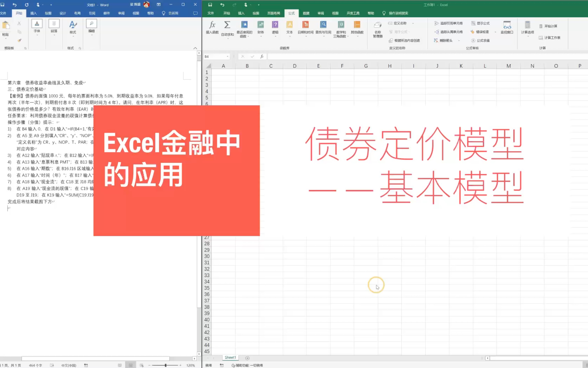Open the Page Layout tab in Excel
This screenshot has width=588, height=368.
pos(274,13)
